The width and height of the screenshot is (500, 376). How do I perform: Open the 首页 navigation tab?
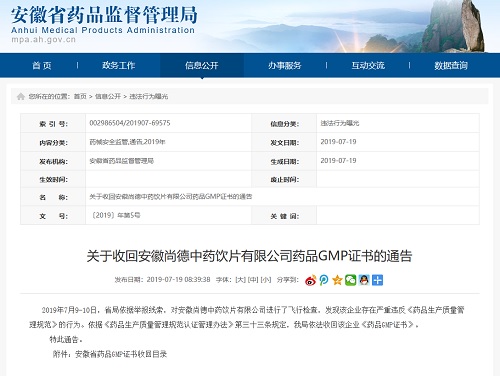tap(42, 65)
